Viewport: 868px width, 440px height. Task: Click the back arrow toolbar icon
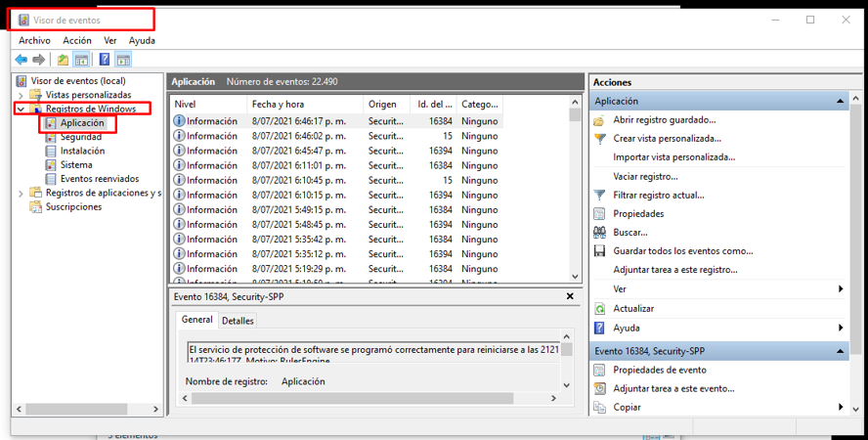[x=21, y=61]
